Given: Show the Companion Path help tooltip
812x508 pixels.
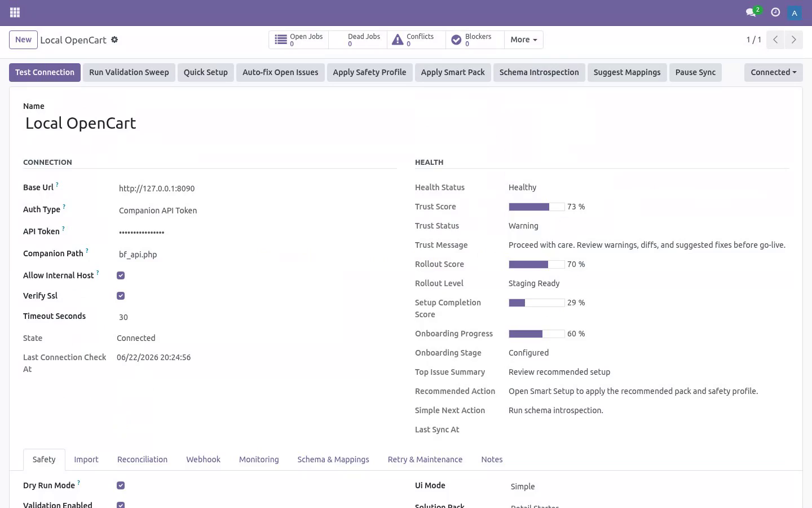Looking at the screenshot, I should point(87,251).
